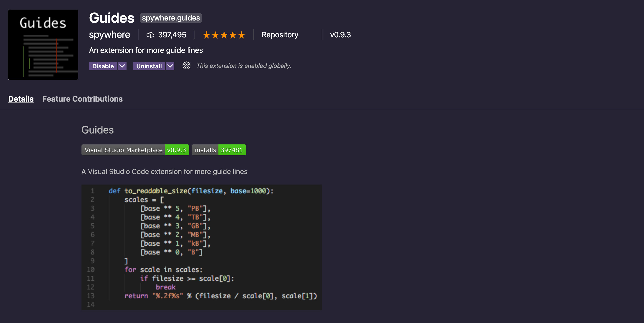
Task: Uninstall the Guides extension
Action: click(149, 66)
